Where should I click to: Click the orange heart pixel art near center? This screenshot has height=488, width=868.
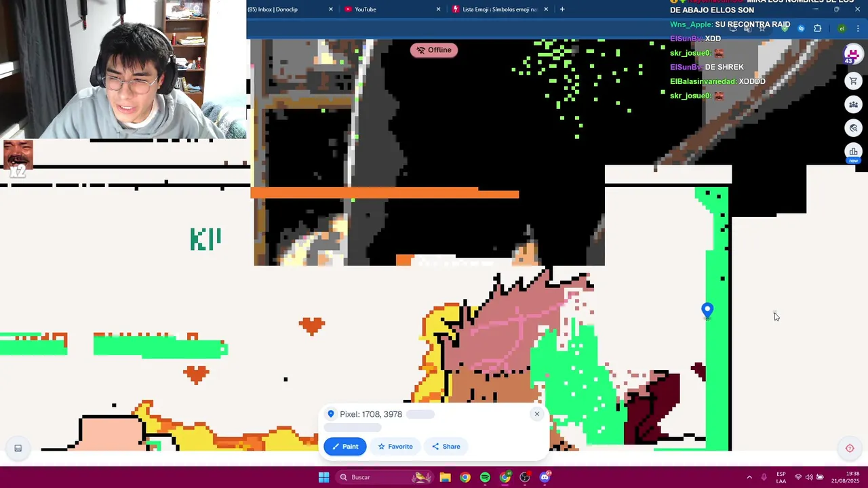pyautogui.click(x=312, y=326)
